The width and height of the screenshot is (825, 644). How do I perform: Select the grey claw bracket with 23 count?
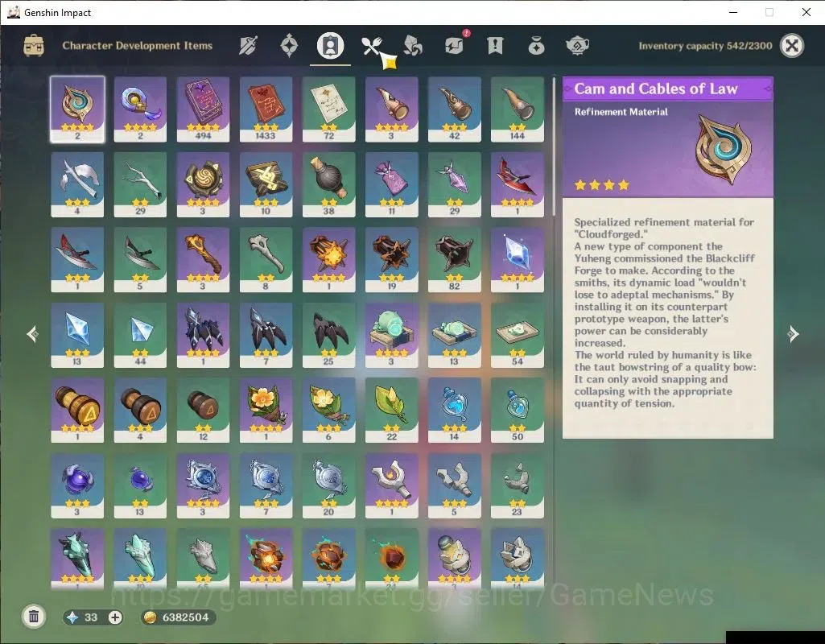tap(518, 485)
